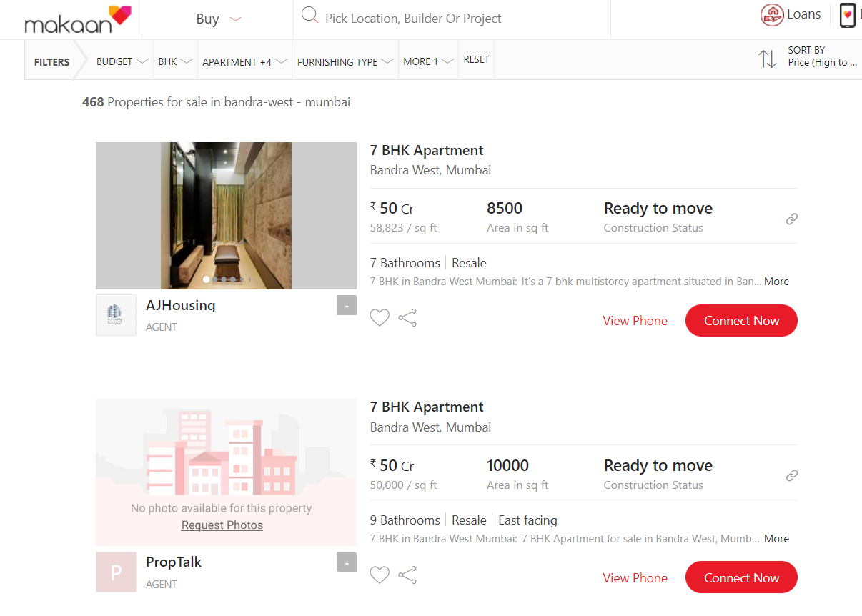Open the Loans icon link
862x616 pixels.
tap(772, 15)
